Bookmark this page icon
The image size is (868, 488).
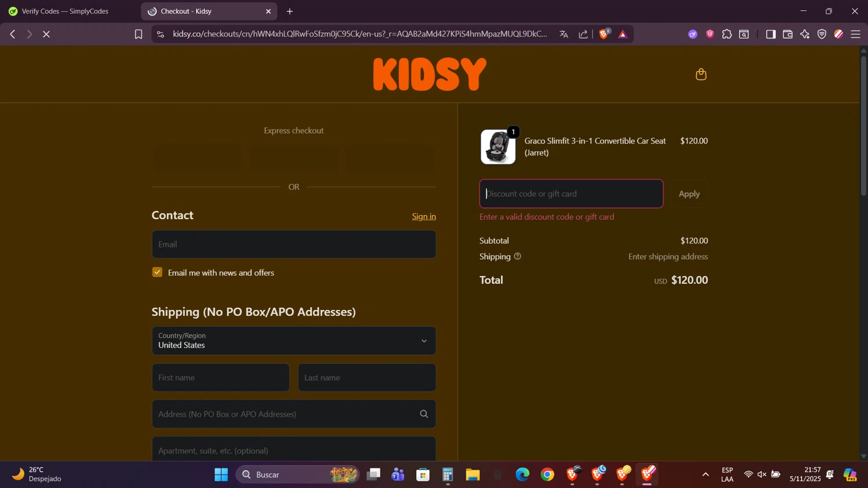pos(138,34)
